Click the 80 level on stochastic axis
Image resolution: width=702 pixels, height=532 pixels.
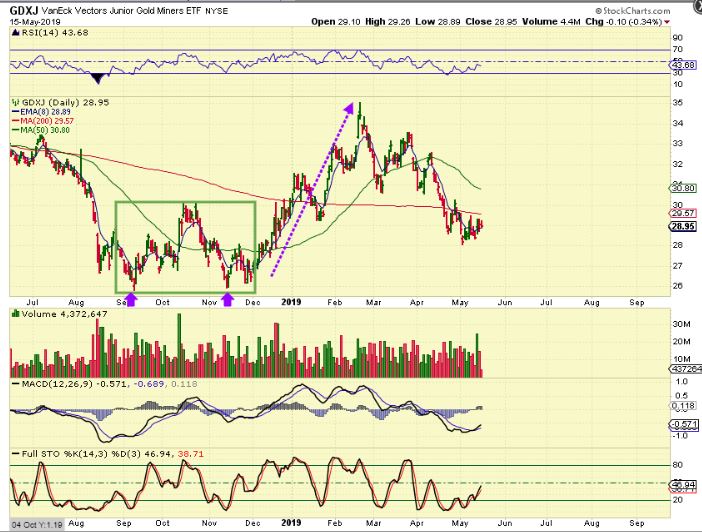[x=677, y=465]
